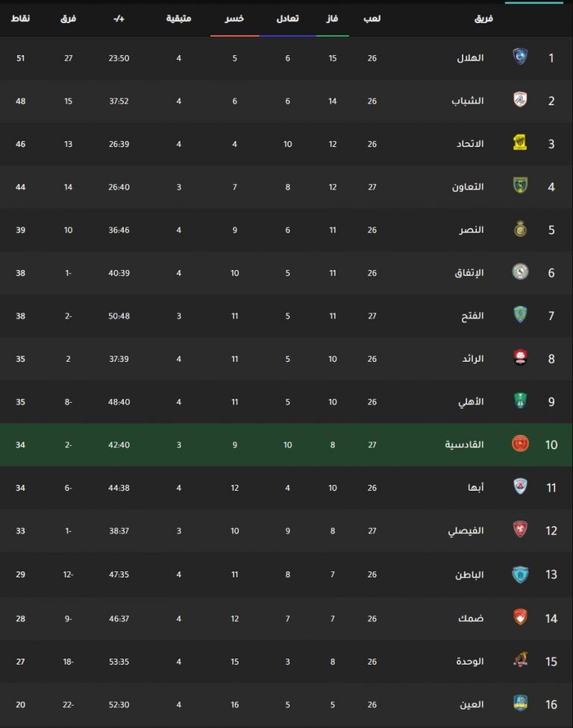
Task: Open the العين team crest
Action: (x=520, y=703)
